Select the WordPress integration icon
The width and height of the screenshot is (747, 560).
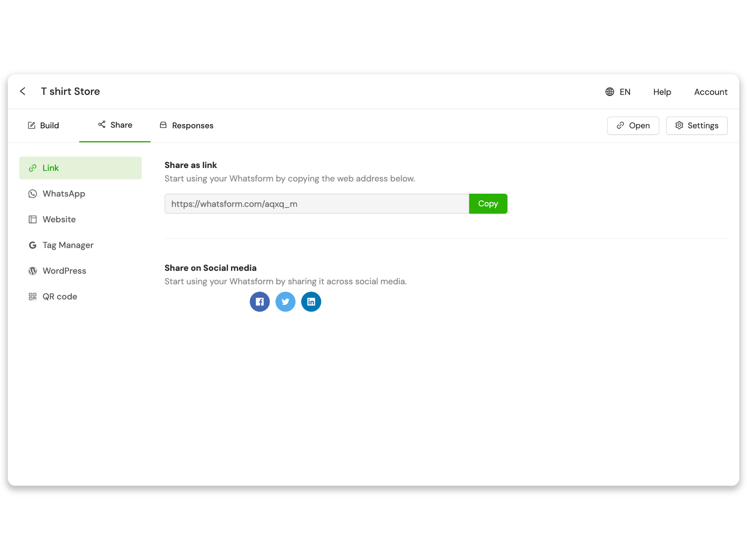33,270
